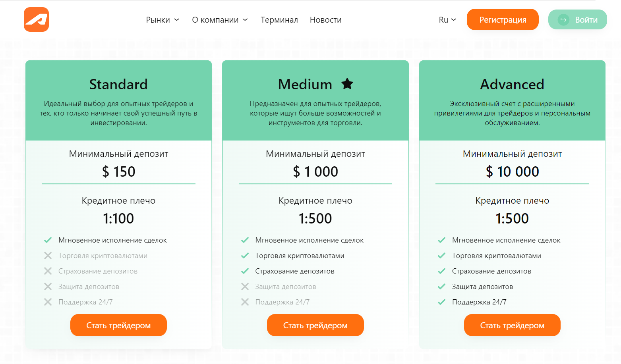Click checkmark beside Standard's Мгновенное исполнение сделок
Screen dimensions: 621x364
[48, 240]
